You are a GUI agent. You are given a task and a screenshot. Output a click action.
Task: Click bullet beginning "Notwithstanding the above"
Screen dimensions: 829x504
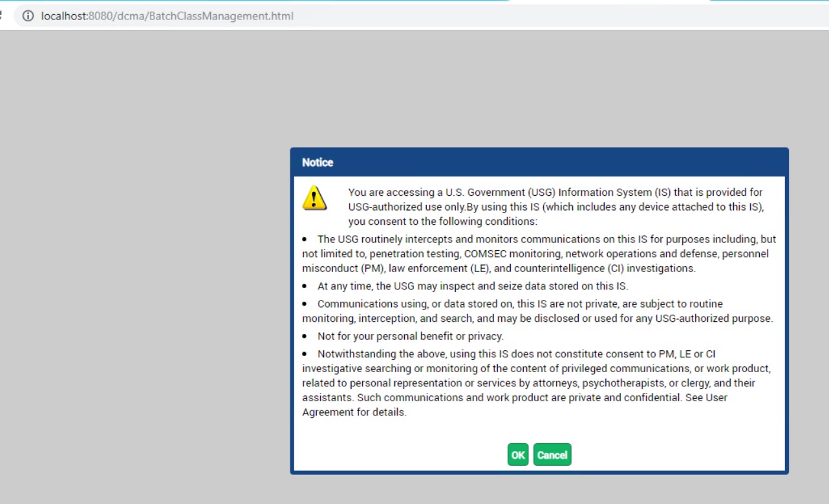coord(536,383)
